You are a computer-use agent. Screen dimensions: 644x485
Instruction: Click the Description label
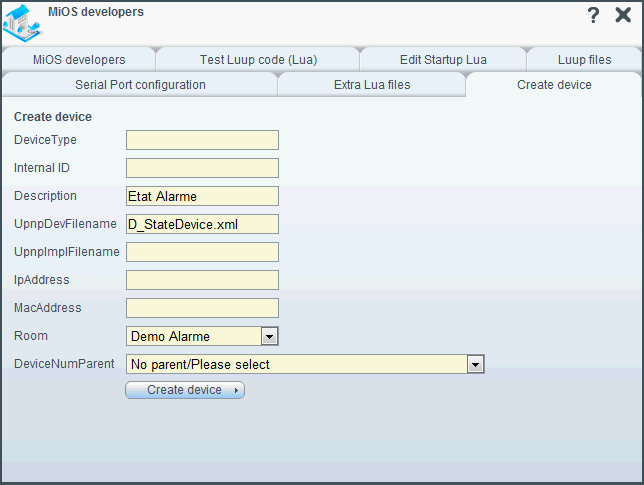45,195
